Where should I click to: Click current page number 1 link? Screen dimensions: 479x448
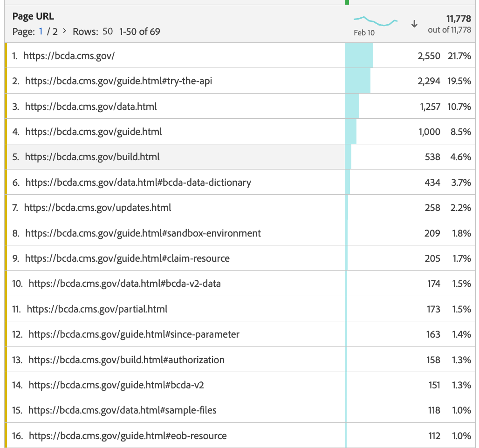[41, 32]
